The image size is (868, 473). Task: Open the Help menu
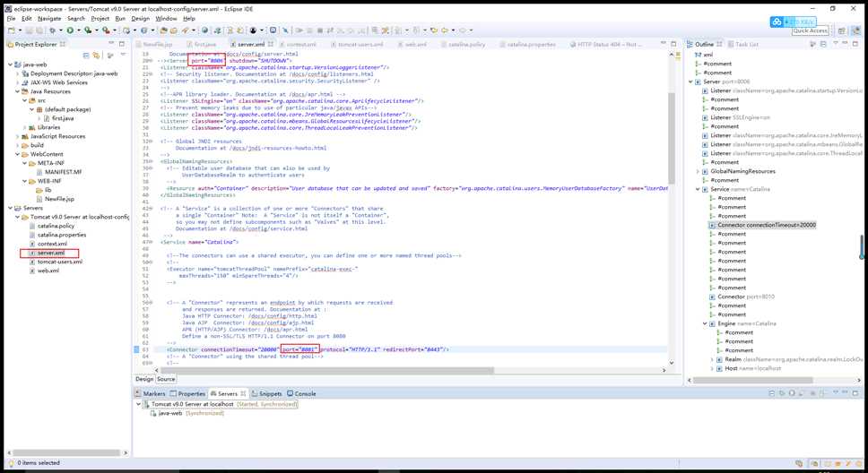pos(189,18)
